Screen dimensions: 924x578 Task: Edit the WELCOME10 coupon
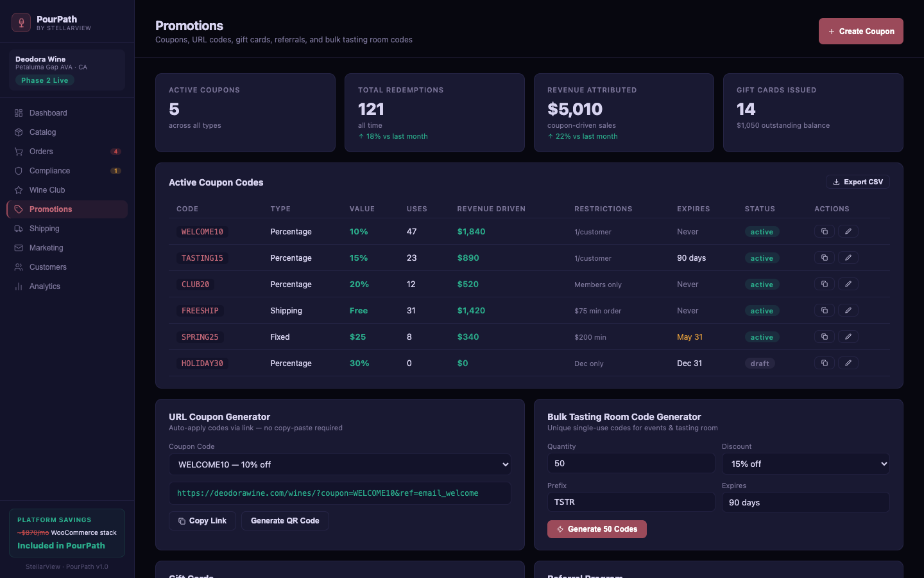tap(848, 231)
